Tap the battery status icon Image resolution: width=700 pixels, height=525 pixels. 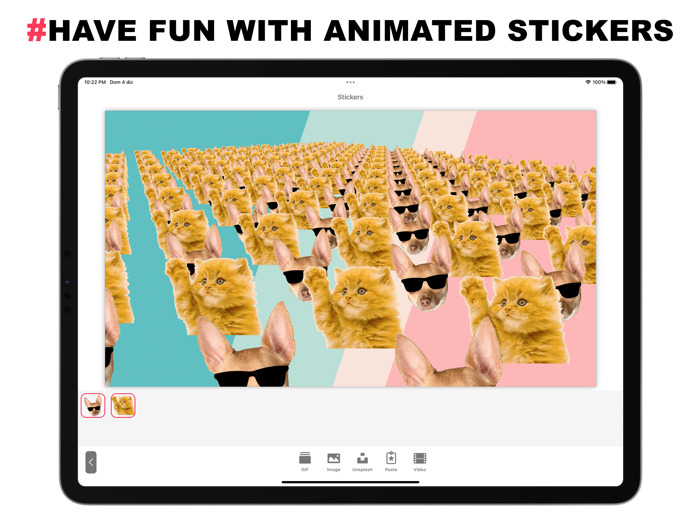[612, 82]
